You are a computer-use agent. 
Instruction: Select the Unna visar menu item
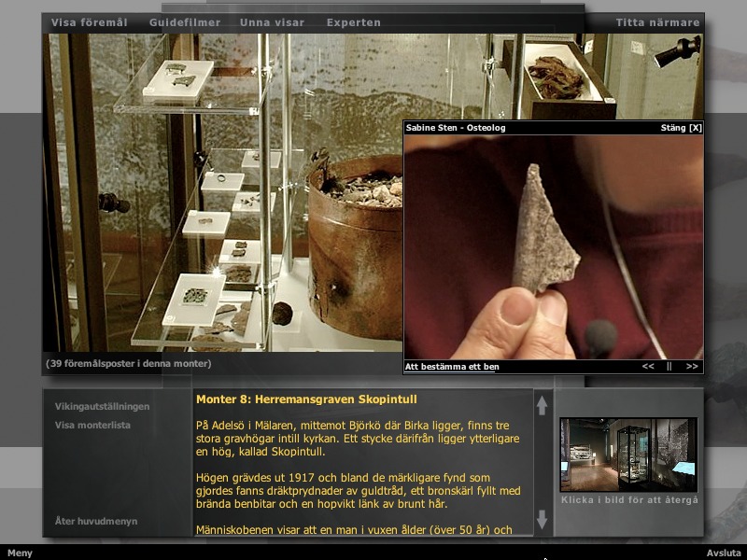272,22
